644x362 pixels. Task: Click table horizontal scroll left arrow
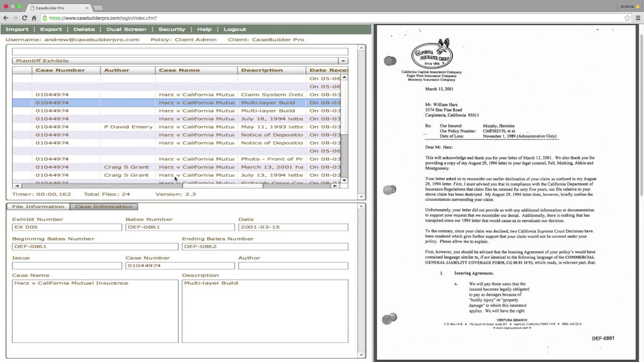point(16,186)
